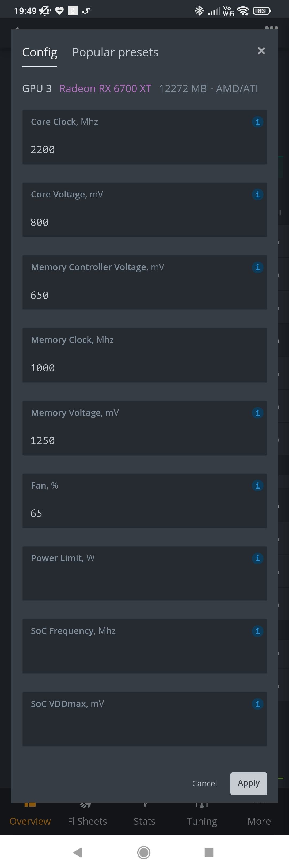Tap SoC Frequency info icon
Screen dimensions: 289x868
[x=257, y=631]
